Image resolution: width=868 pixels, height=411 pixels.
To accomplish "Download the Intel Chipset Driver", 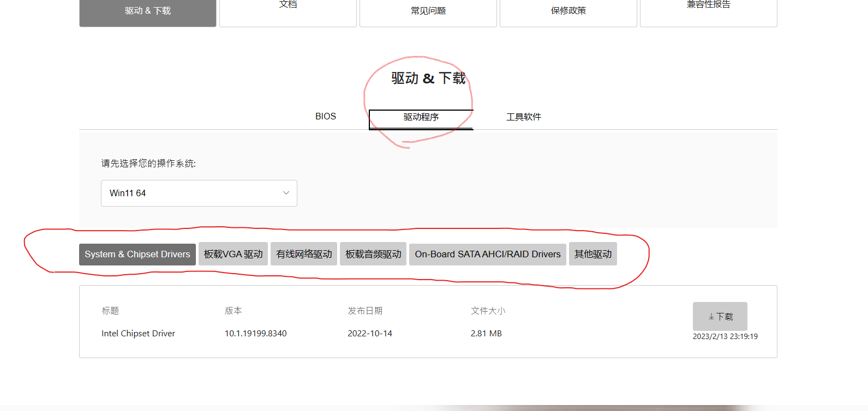I will coord(720,316).
